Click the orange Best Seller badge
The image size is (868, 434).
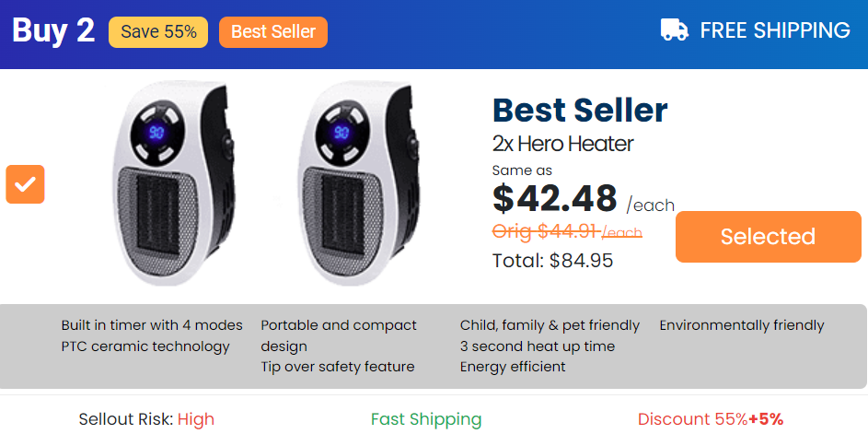click(273, 32)
